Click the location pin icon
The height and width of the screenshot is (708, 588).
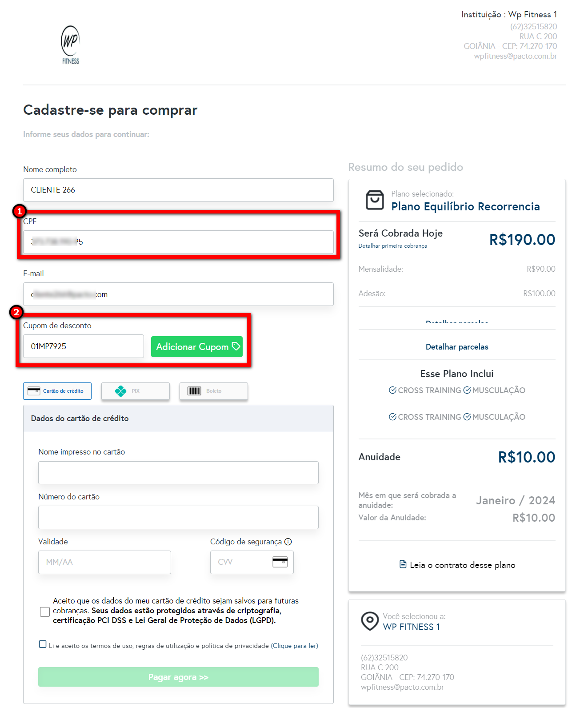tap(369, 621)
